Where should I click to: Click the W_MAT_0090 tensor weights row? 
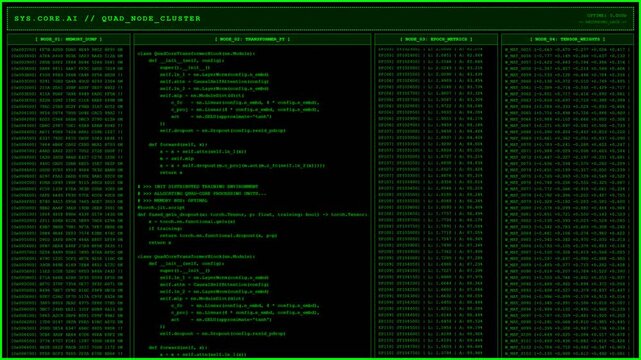(567, 271)
